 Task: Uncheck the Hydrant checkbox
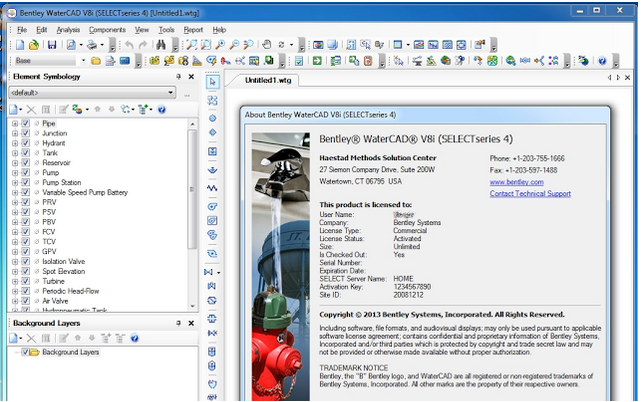point(25,143)
